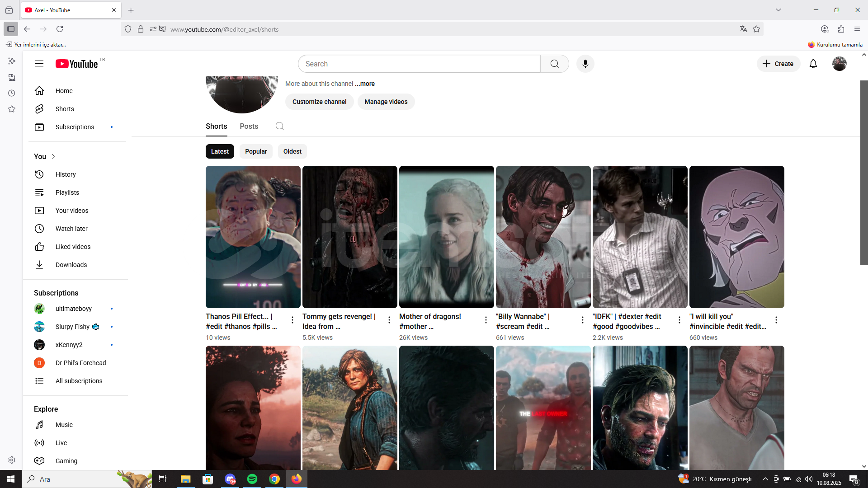Open File Explorer from taskbar
This screenshot has height=488, width=868.
(x=186, y=479)
